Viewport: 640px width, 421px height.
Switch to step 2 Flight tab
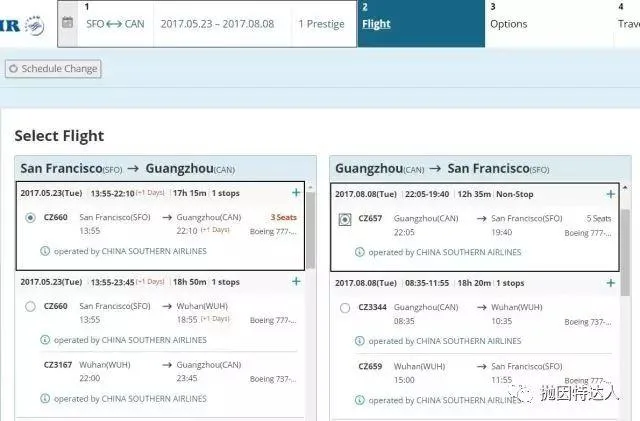421,23
